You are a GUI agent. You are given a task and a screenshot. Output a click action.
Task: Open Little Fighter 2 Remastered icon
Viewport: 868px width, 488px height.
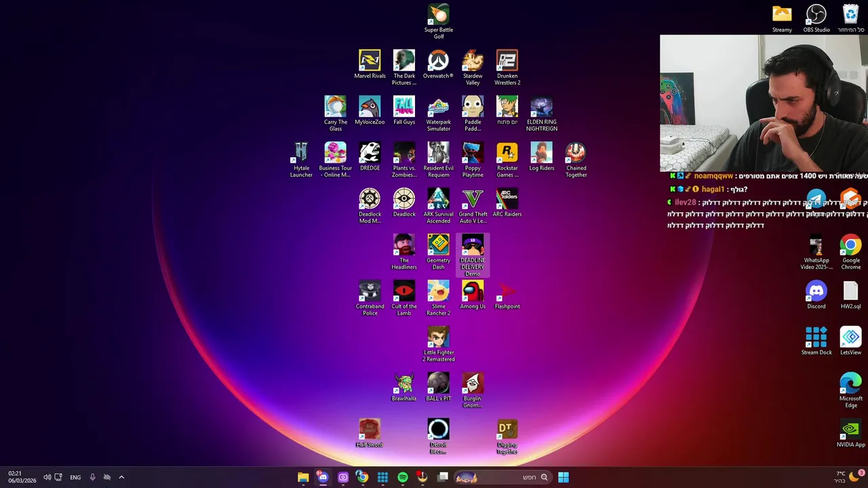pyautogui.click(x=439, y=344)
